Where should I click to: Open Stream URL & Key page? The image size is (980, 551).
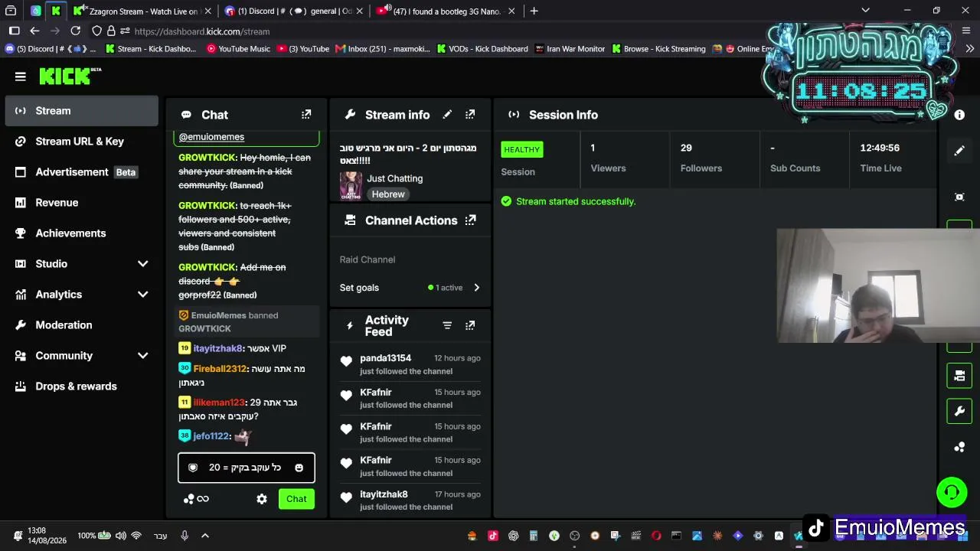pyautogui.click(x=81, y=142)
